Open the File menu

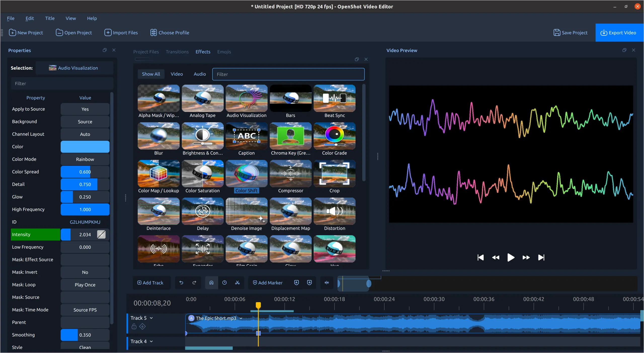(11, 18)
